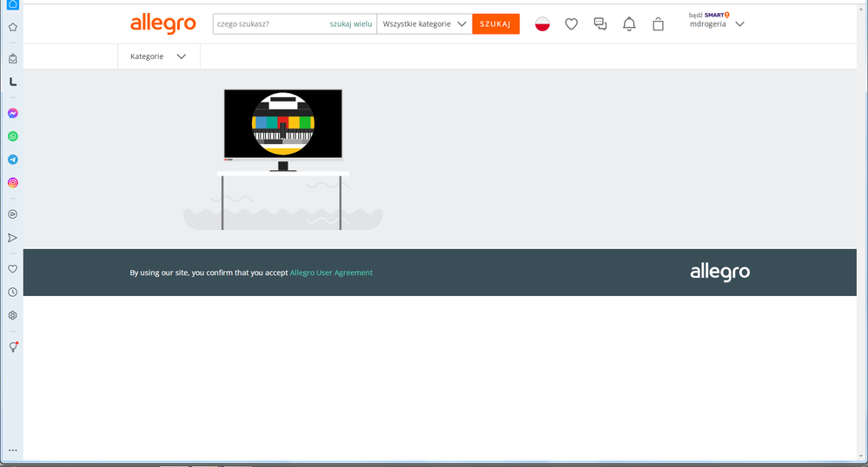Open Instagram in the sidebar
Screen dimensions: 868x467
[13, 182]
